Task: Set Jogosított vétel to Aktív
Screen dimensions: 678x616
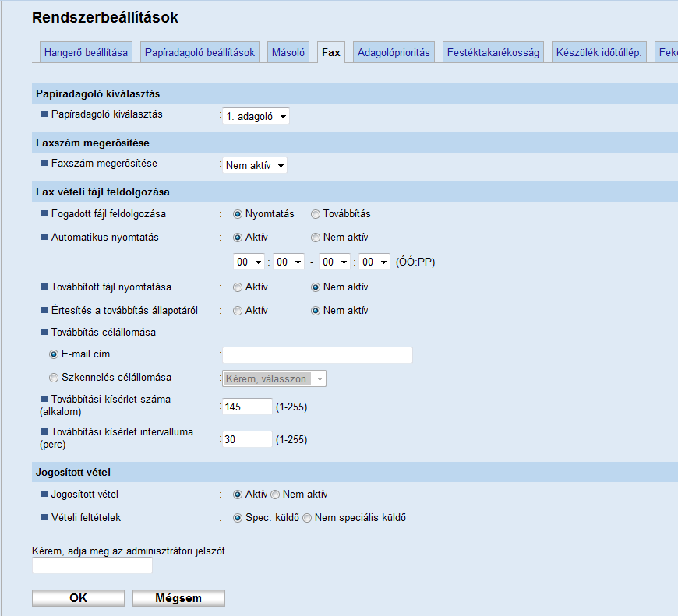Action: click(238, 495)
